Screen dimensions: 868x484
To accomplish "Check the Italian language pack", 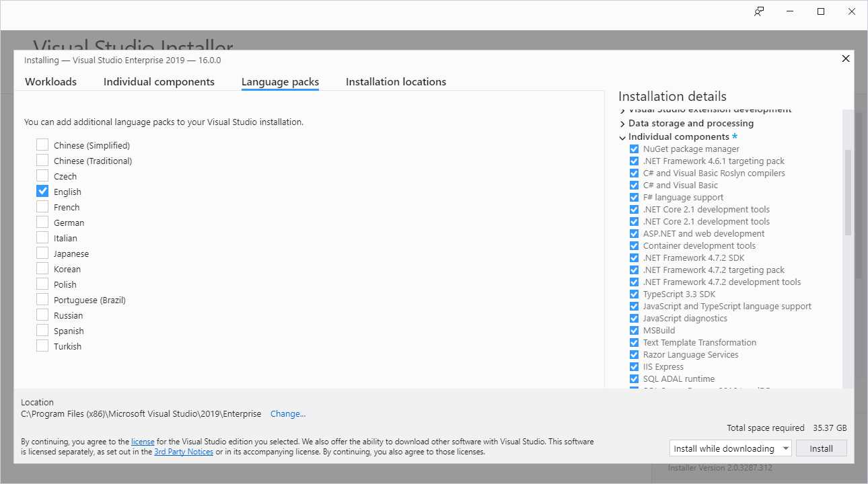I will 42,237.
